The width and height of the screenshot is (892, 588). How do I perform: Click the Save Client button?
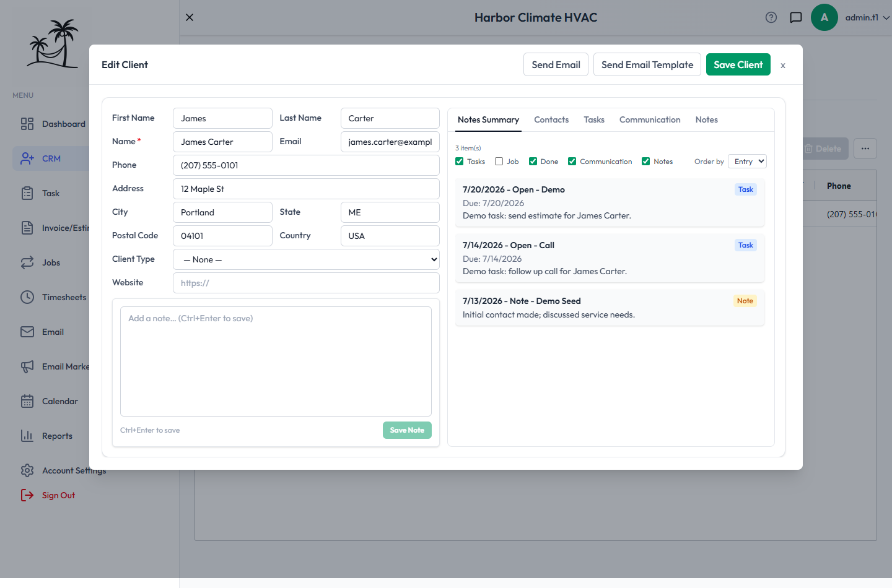click(738, 64)
